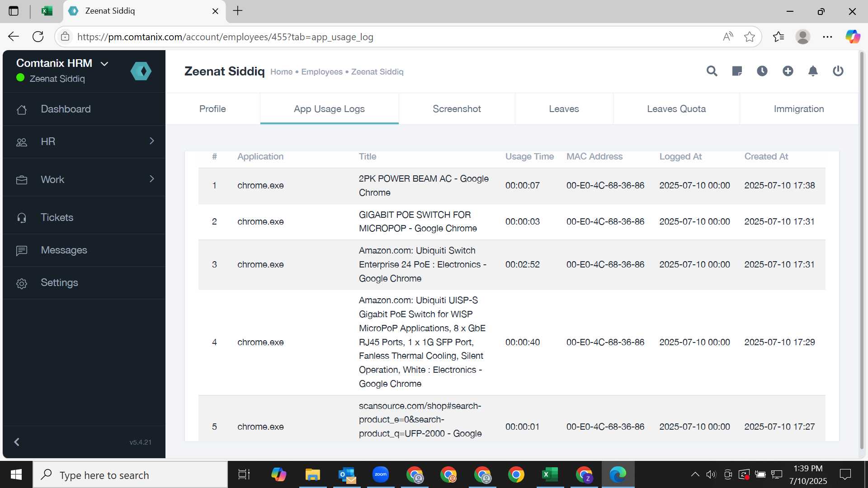Screen dimensions: 868x488
Task: Click Created At 2025-07-10 17:29 cell
Action: 779,342
